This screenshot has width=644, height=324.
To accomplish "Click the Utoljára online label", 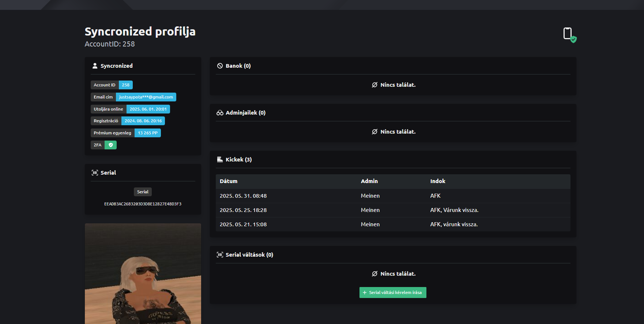I will point(109,109).
